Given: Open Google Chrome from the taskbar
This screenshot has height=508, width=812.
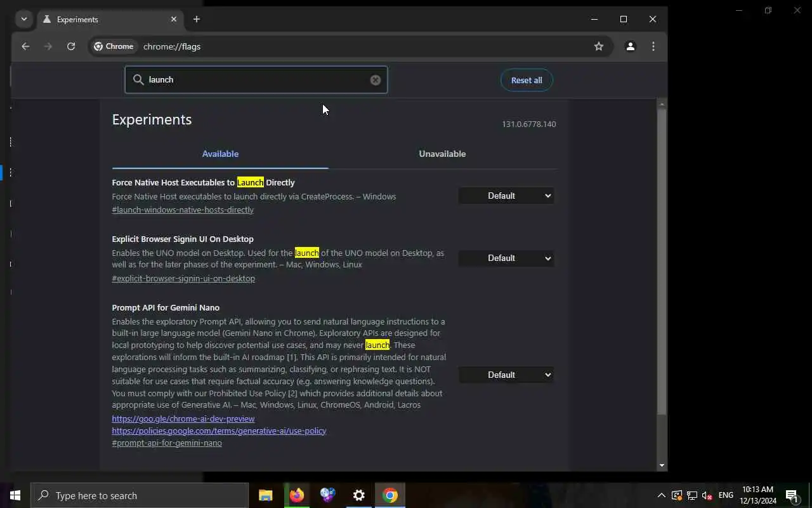Looking at the screenshot, I should point(390,495).
